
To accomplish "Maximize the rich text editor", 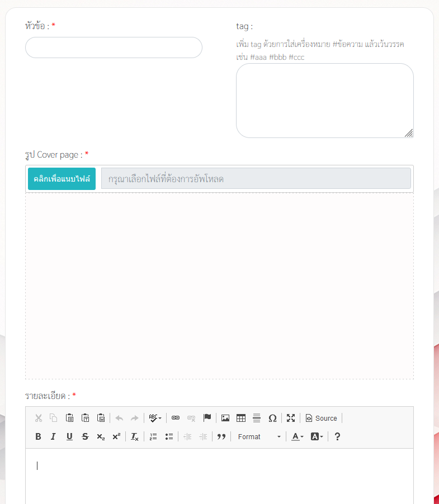I will [x=291, y=418].
